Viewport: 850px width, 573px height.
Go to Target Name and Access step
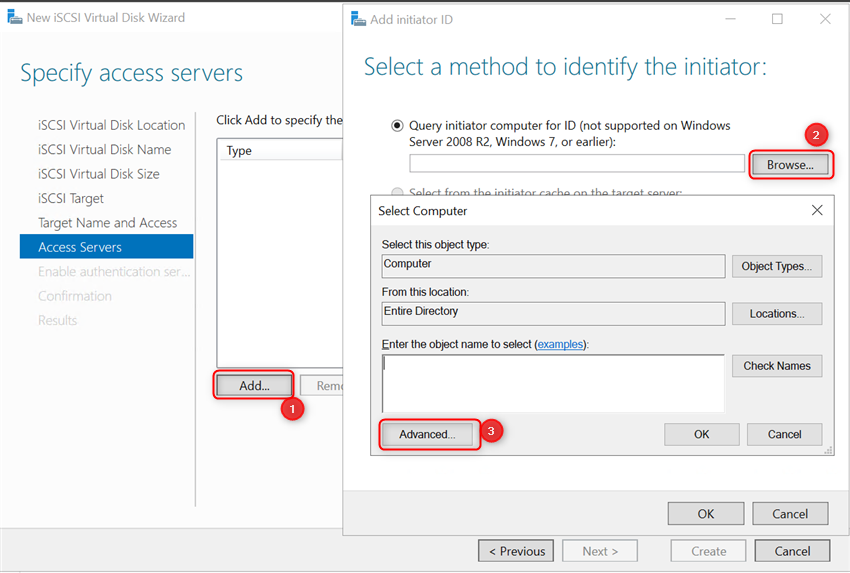(107, 223)
